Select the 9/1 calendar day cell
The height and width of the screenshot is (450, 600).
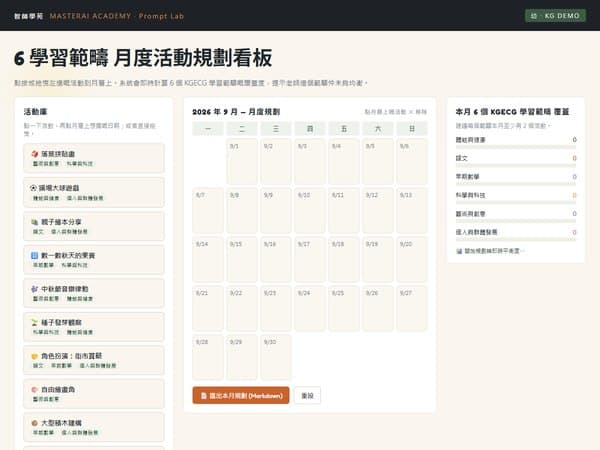pos(242,161)
